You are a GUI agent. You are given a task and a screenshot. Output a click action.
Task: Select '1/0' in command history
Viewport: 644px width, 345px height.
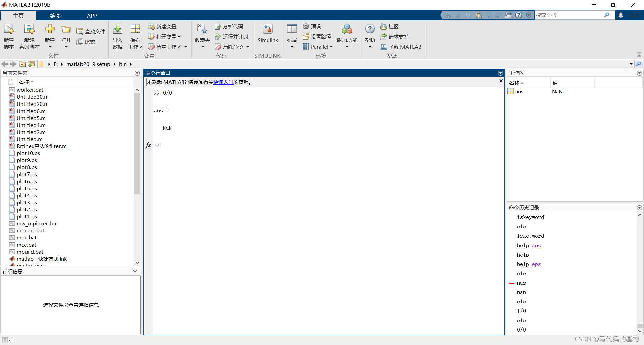point(521,311)
